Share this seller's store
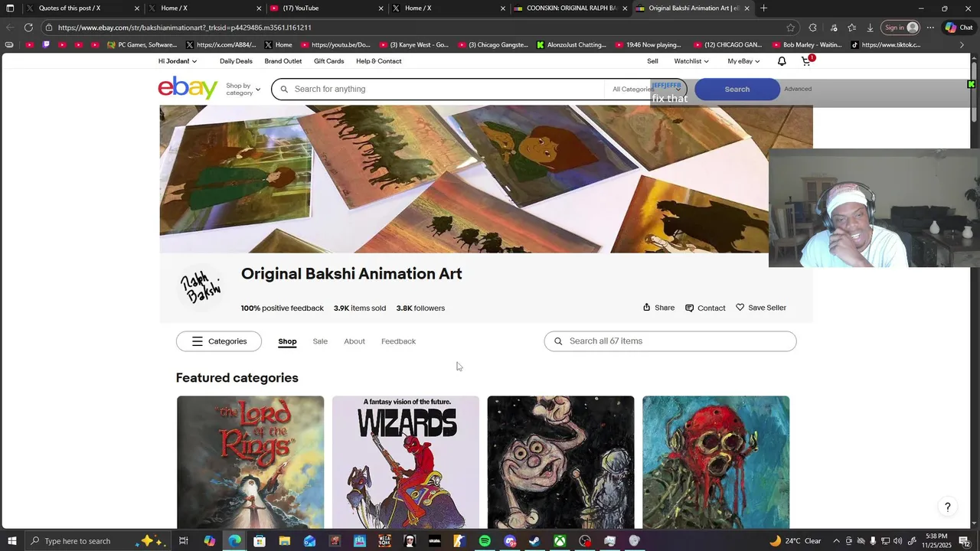 click(x=658, y=308)
